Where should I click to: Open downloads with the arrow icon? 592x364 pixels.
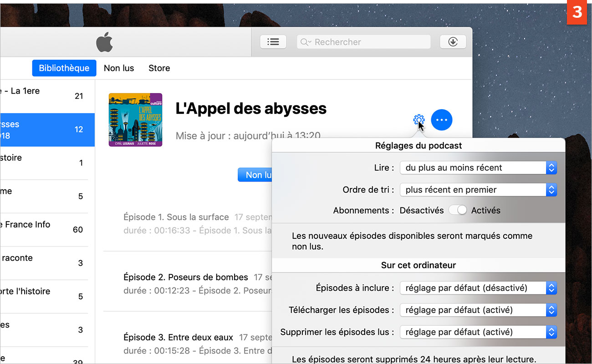tap(453, 42)
